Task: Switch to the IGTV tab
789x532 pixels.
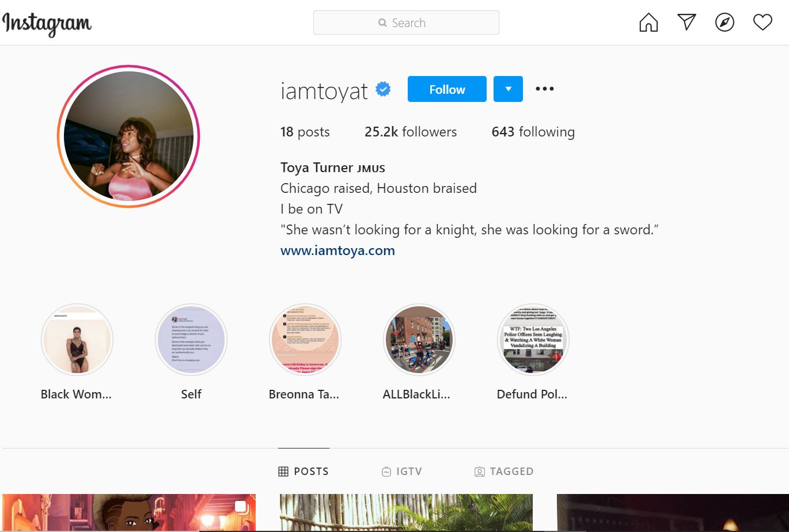Action: point(402,471)
